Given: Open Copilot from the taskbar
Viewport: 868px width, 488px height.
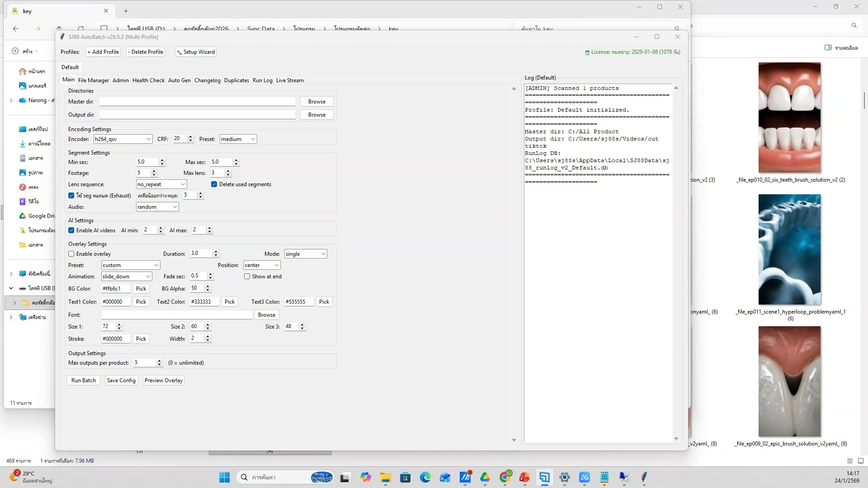Looking at the screenshot, I should [365, 477].
